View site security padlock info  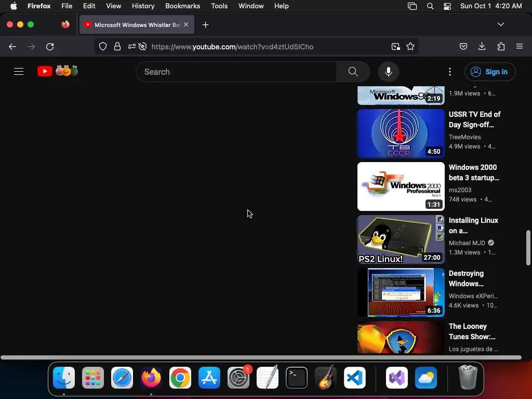click(117, 46)
